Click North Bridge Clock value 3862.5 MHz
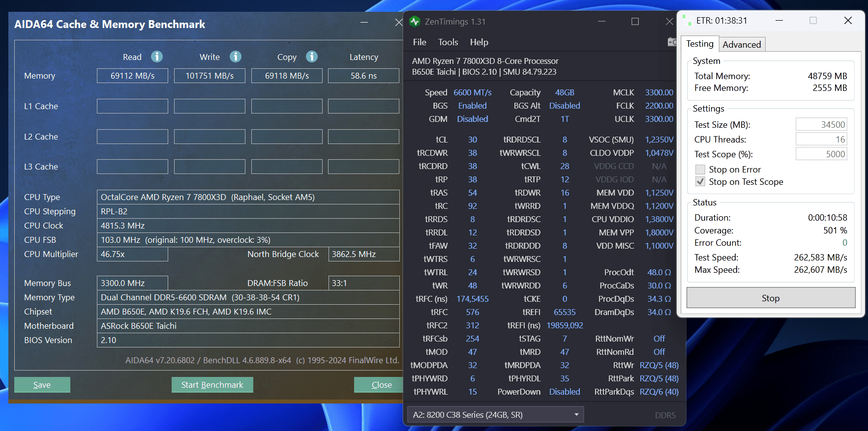 [363, 254]
